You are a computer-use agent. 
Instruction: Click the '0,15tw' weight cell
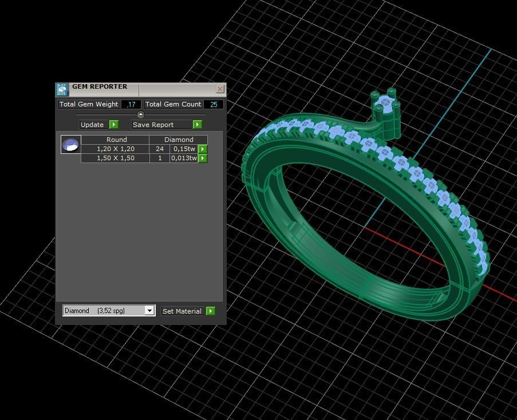pyautogui.click(x=184, y=149)
